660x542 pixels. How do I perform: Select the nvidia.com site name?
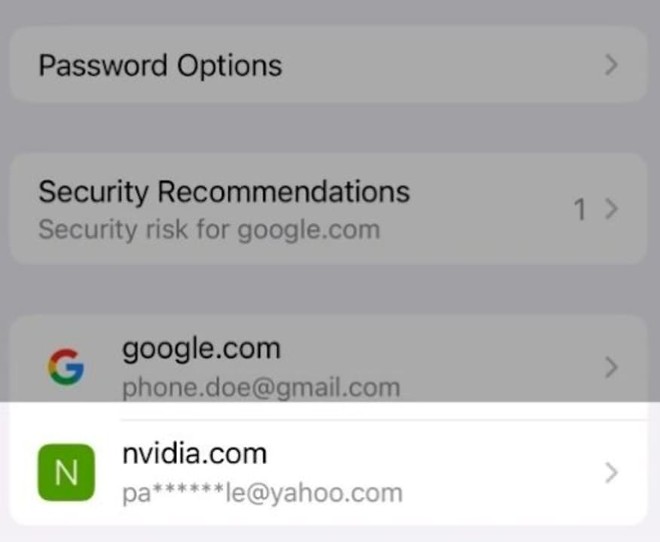tap(194, 454)
